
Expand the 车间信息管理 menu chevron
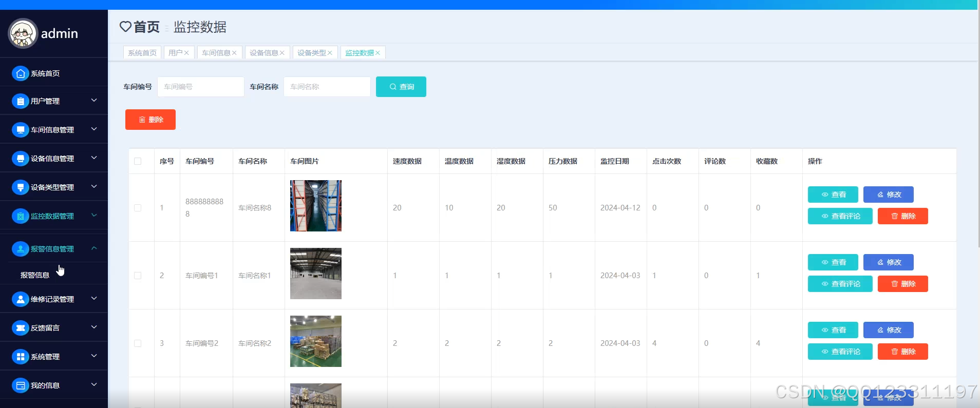tap(94, 129)
